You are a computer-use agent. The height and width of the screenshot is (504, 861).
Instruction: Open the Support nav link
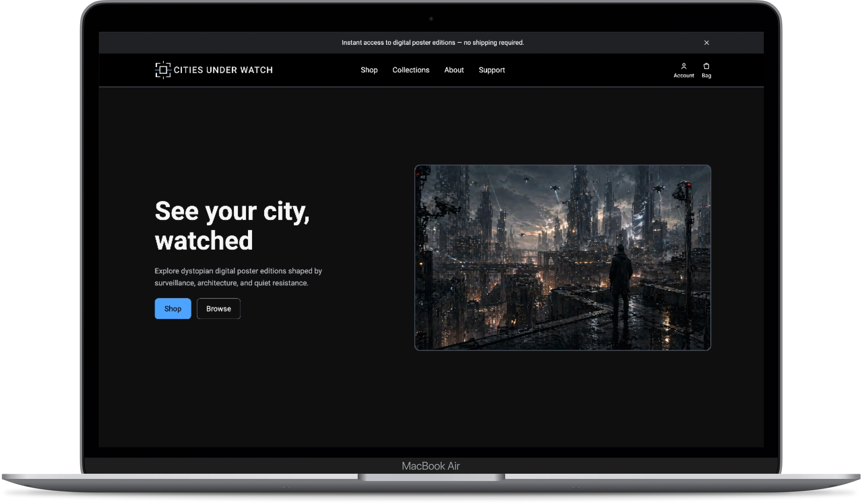pos(492,70)
